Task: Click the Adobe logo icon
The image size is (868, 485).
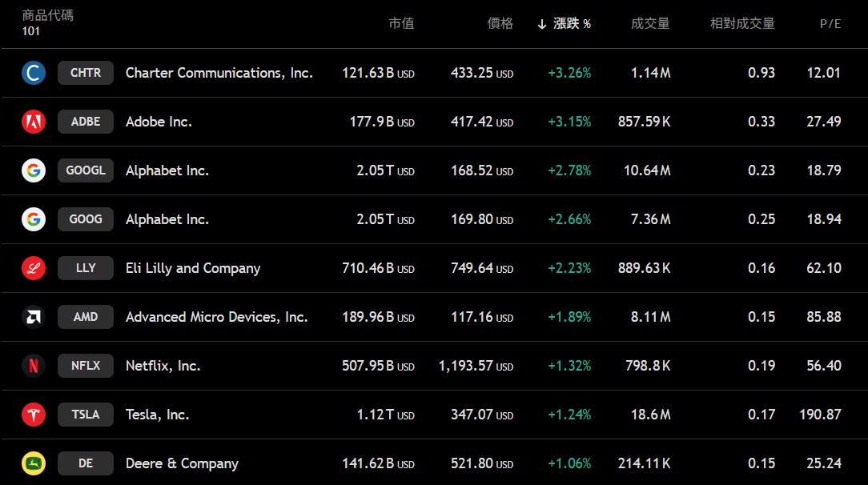Action: tap(34, 122)
